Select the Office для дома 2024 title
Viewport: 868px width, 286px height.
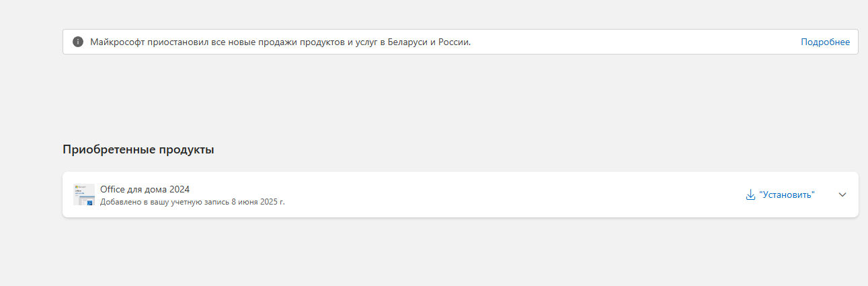[x=145, y=189]
